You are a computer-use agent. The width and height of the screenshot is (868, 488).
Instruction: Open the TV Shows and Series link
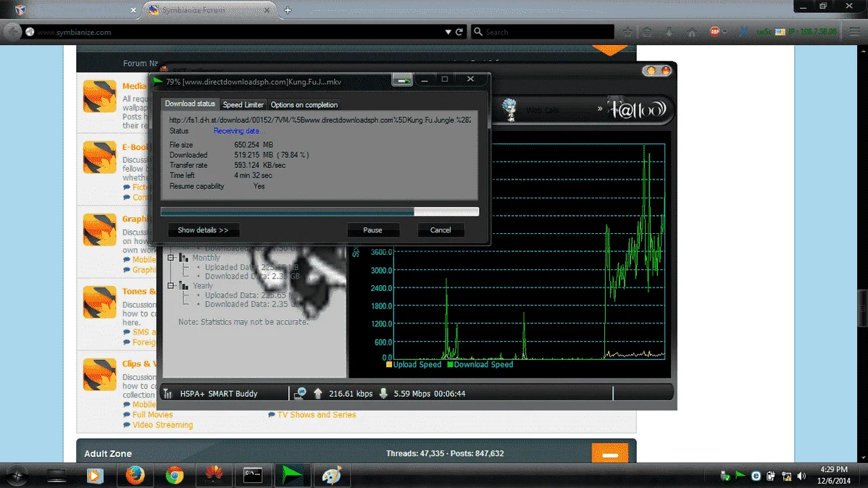[x=317, y=414]
